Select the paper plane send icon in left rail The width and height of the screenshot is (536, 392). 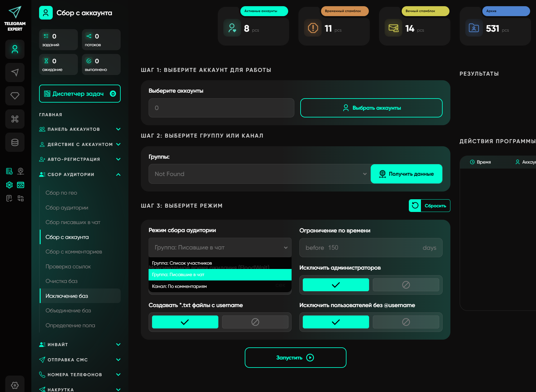click(x=15, y=73)
